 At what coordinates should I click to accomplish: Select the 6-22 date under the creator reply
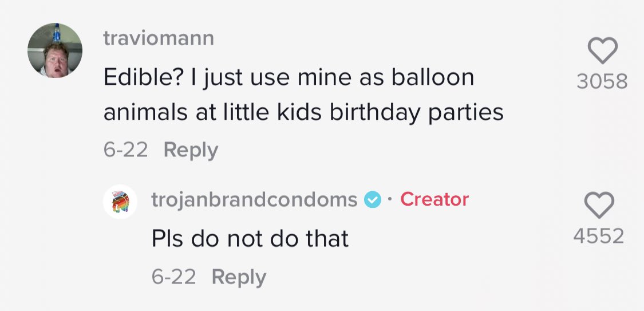(x=173, y=277)
